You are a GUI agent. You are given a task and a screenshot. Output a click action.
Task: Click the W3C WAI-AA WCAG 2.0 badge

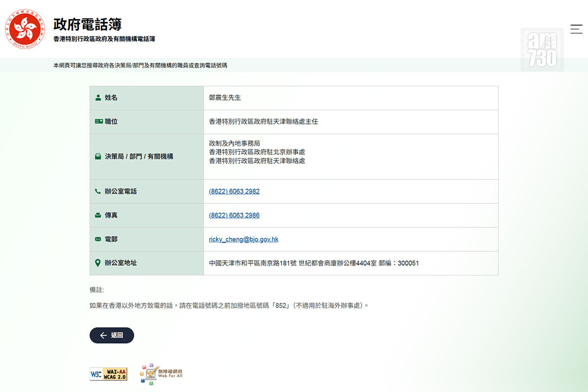[x=108, y=374]
